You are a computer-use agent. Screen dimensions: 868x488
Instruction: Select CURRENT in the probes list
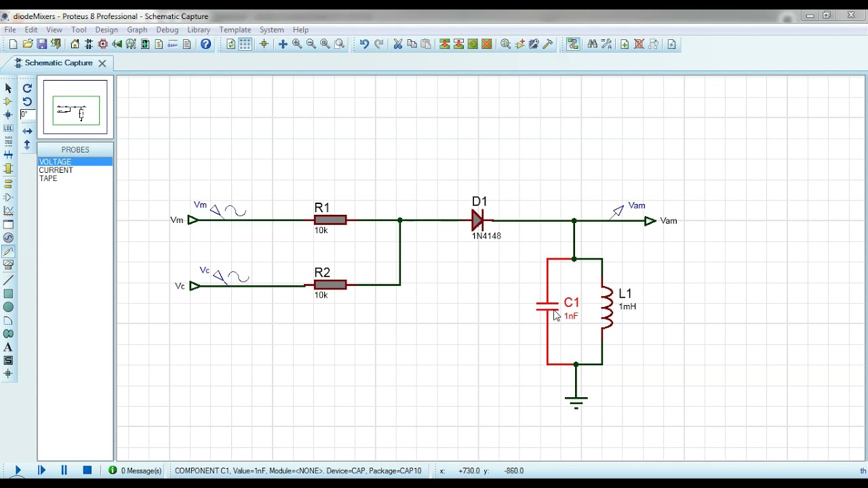[75, 170]
